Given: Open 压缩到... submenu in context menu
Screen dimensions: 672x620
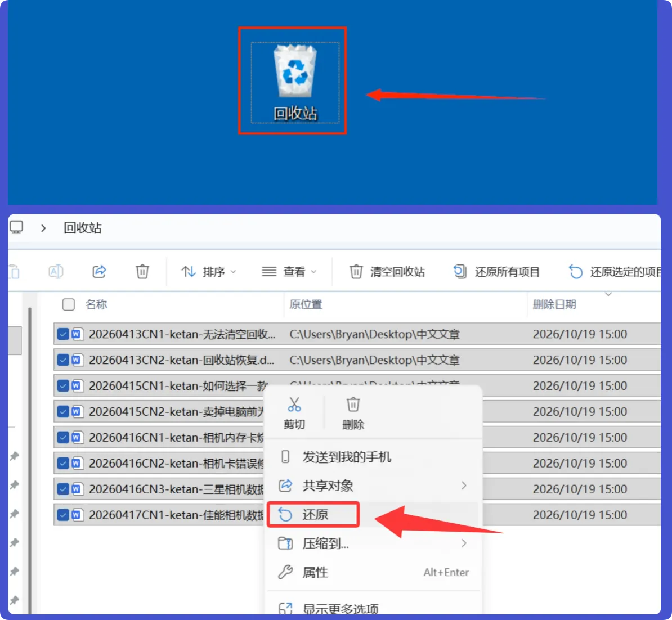Looking at the screenshot, I should (373, 543).
